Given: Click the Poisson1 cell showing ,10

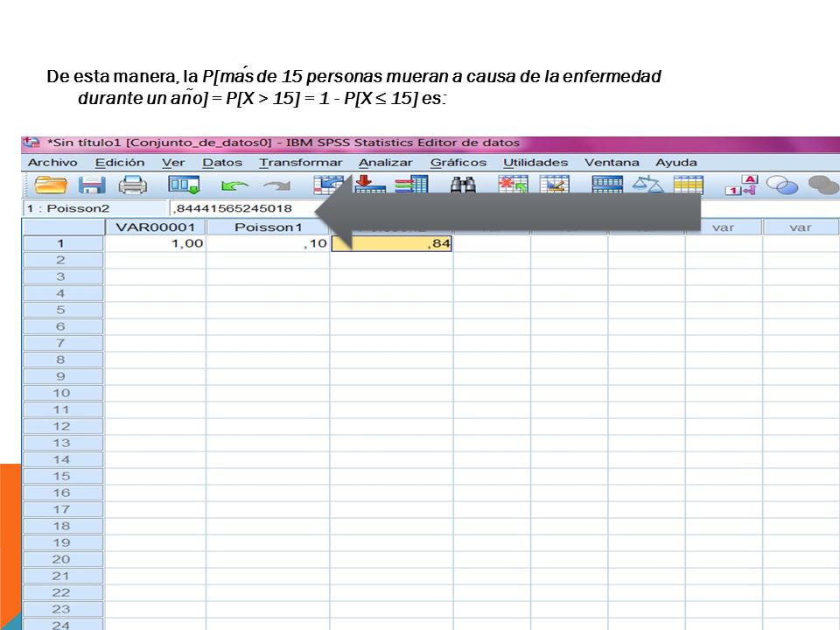Looking at the screenshot, I should (268, 243).
